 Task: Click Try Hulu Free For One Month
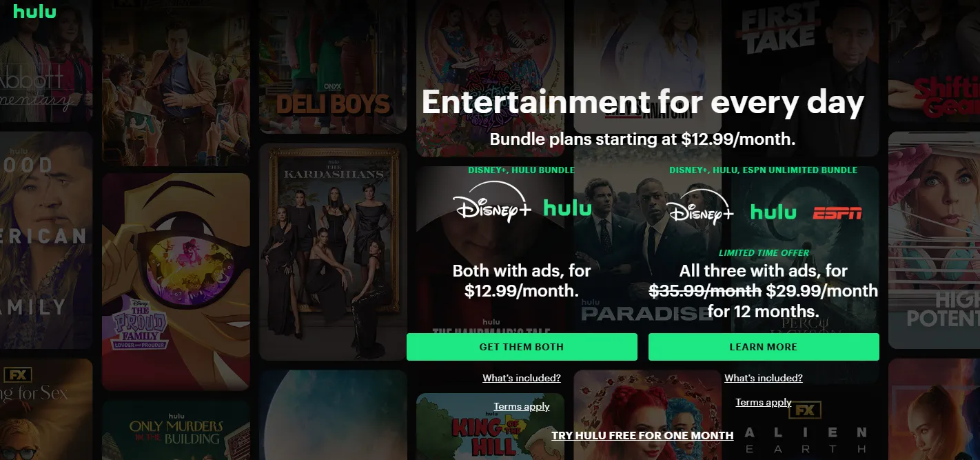[x=642, y=435]
